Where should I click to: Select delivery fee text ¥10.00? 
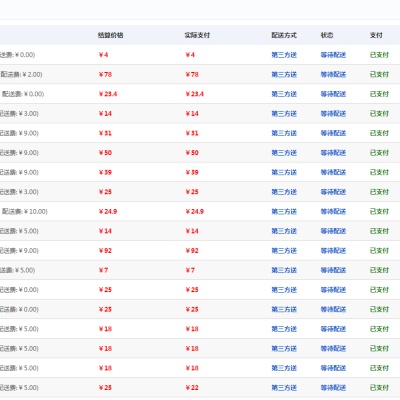coord(35,211)
